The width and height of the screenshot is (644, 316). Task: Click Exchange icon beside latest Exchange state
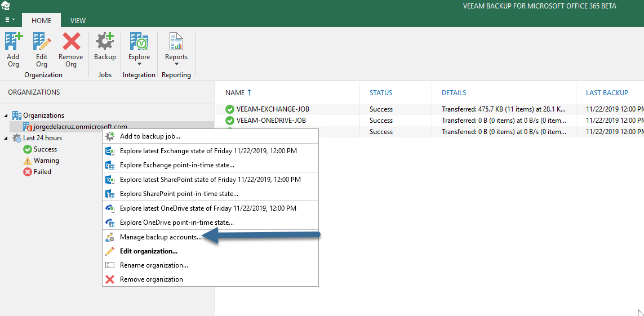point(110,151)
